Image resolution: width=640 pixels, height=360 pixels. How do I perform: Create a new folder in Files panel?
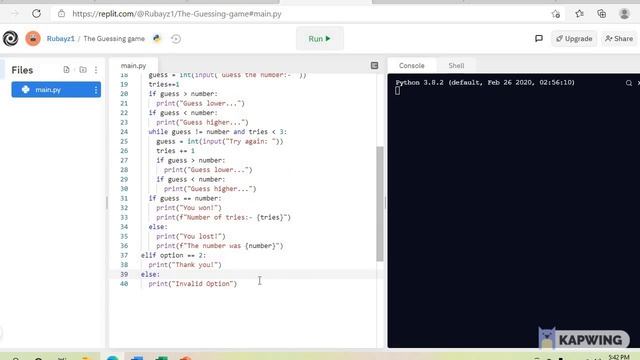[x=83, y=70]
